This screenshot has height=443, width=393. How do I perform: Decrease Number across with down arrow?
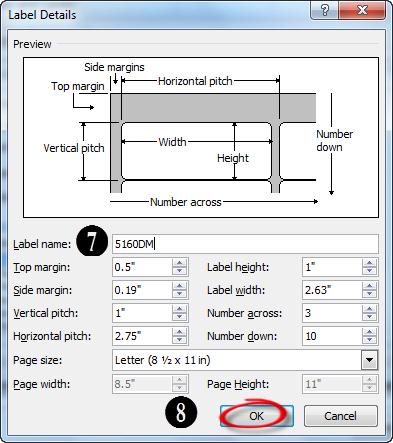(x=370, y=317)
